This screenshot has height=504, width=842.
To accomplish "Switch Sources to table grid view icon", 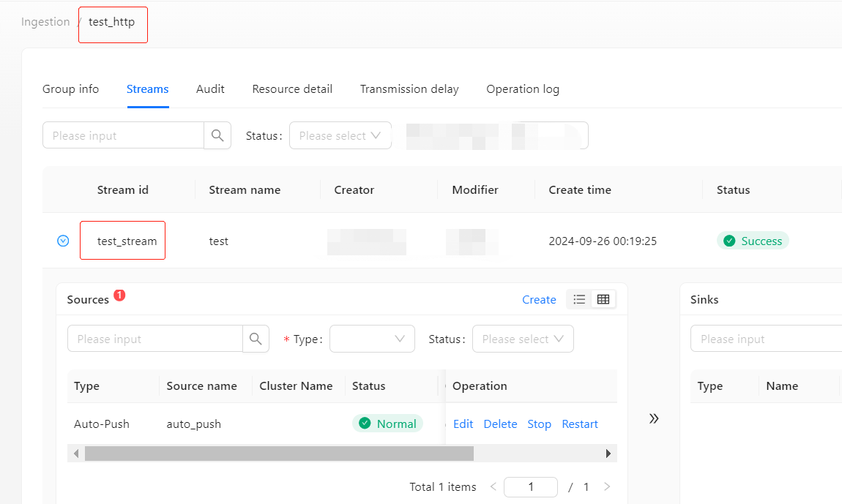I will click(x=603, y=299).
